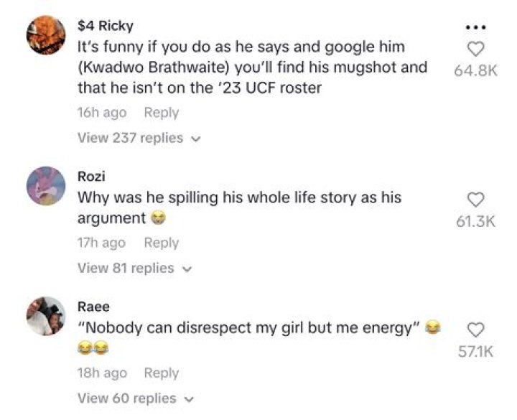Image resolution: width=517 pixels, height=420 pixels.
Task: Open Rozi's profile avatar
Action: click(46, 186)
